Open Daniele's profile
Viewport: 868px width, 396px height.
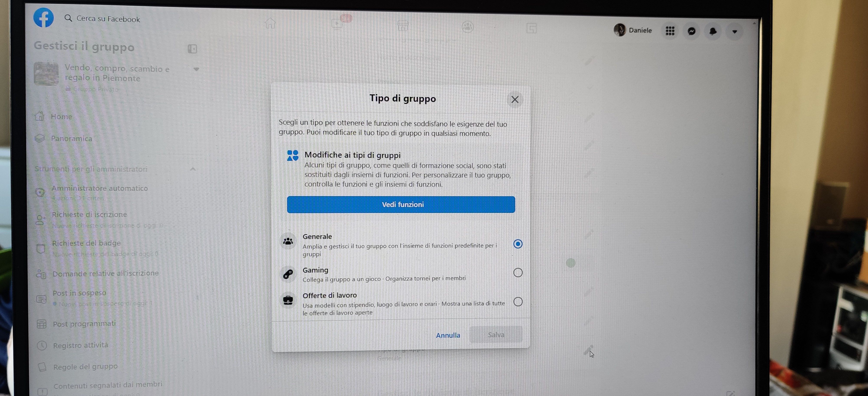[x=633, y=30]
